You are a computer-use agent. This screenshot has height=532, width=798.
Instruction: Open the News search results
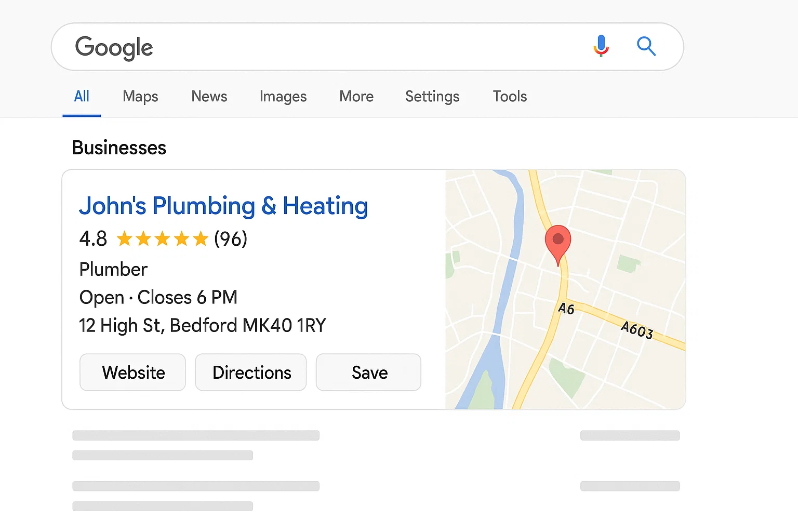pyautogui.click(x=209, y=97)
